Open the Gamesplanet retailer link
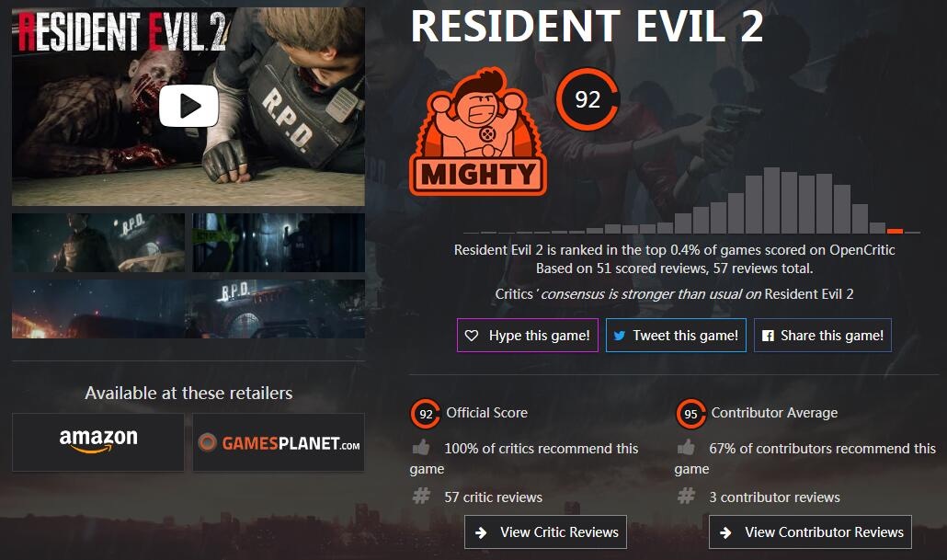 pos(279,442)
